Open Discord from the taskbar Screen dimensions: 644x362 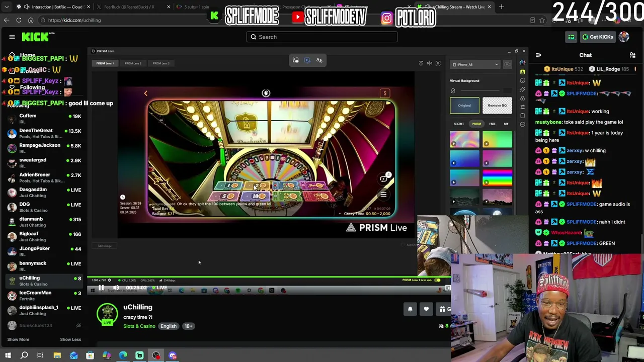(x=173, y=355)
